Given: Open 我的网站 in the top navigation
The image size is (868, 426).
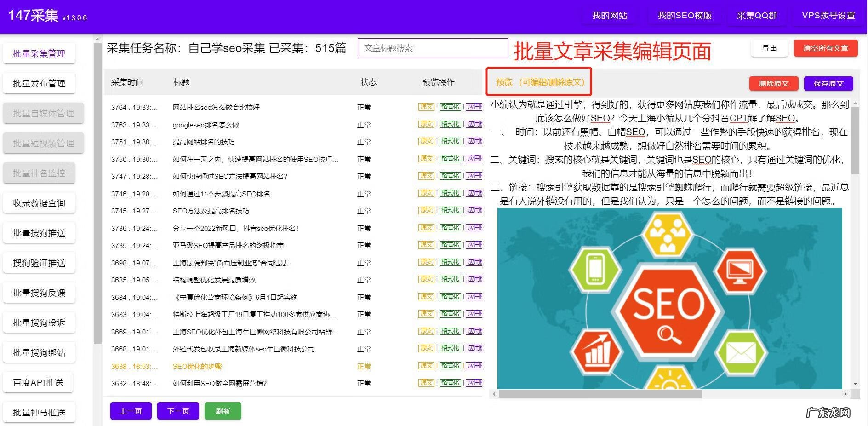Looking at the screenshot, I should pyautogui.click(x=609, y=15).
